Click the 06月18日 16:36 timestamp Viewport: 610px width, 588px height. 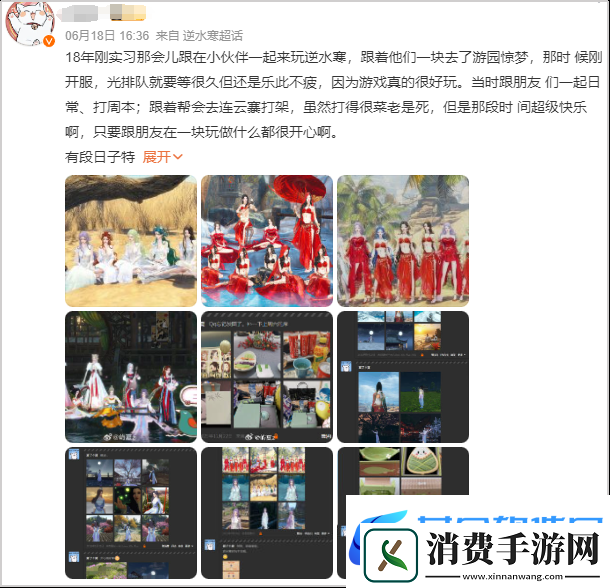click(107, 36)
